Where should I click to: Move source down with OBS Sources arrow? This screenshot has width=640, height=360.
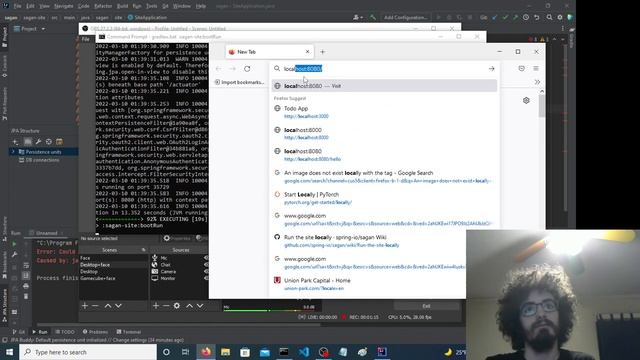(200, 306)
